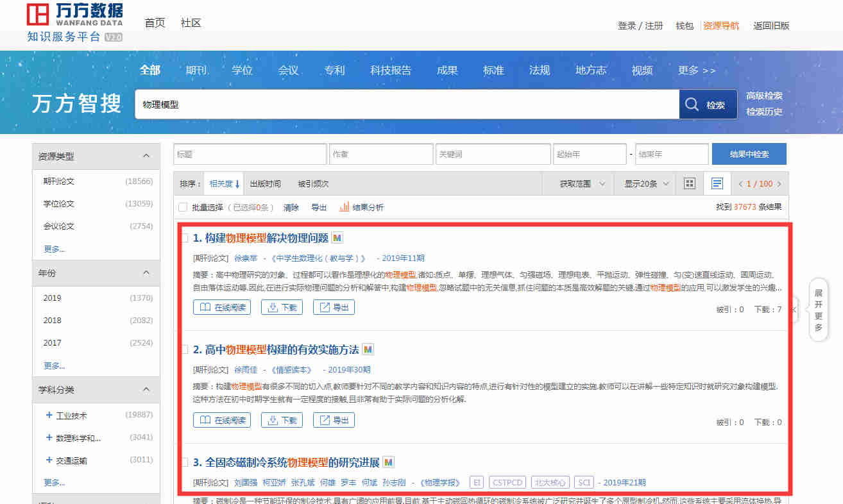Click the 展开更多 side tab
The height and width of the screenshot is (504, 843).
pos(818,310)
